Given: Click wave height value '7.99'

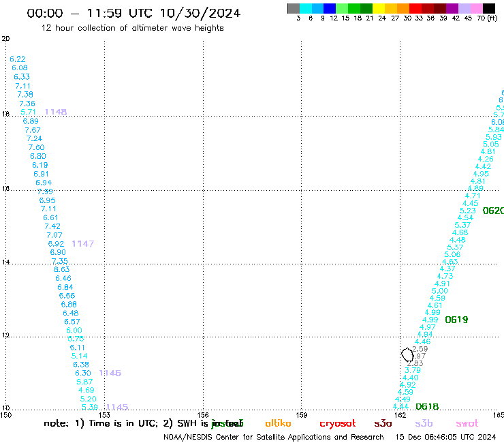Looking at the screenshot, I should pyautogui.click(x=45, y=192).
